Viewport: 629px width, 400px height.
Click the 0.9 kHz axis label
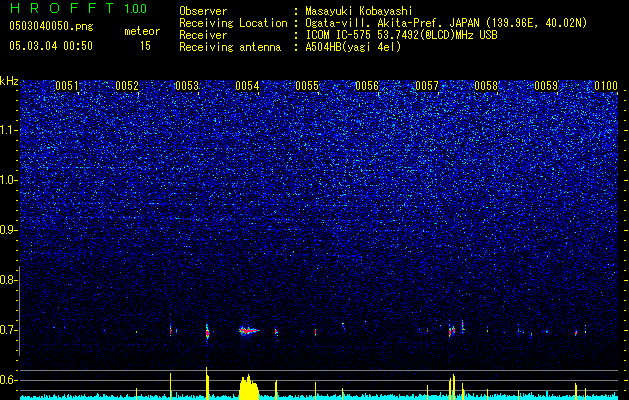click(x=8, y=230)
